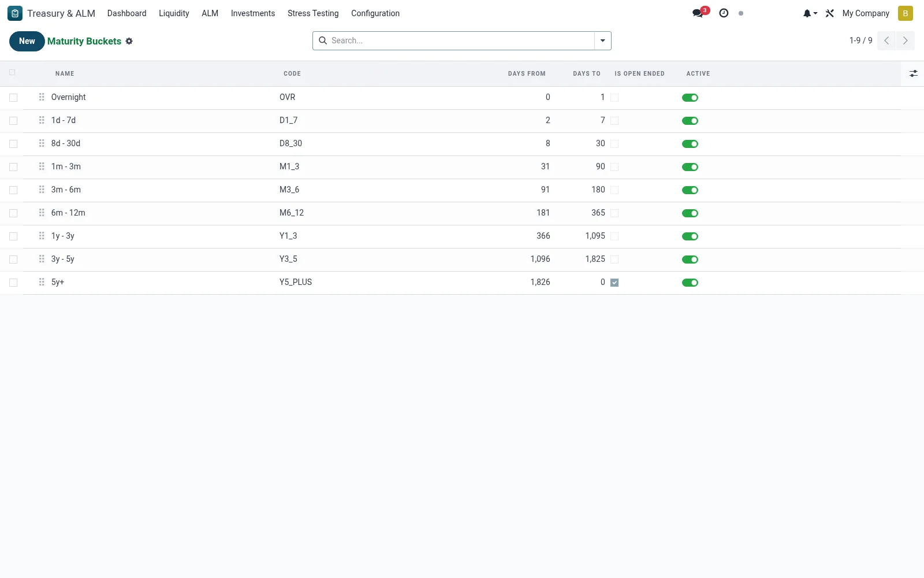Uncheck Is Open Ended for 5y+
The height and width of the screenshot is (578, 924).
point(614,283)
